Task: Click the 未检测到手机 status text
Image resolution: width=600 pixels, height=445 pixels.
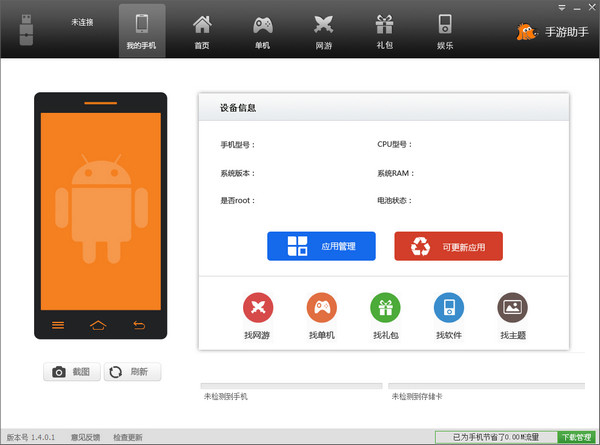Action: [226, 396]
